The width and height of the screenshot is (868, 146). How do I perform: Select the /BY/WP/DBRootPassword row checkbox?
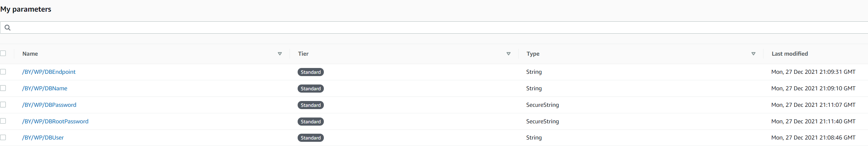coord(3,121)
